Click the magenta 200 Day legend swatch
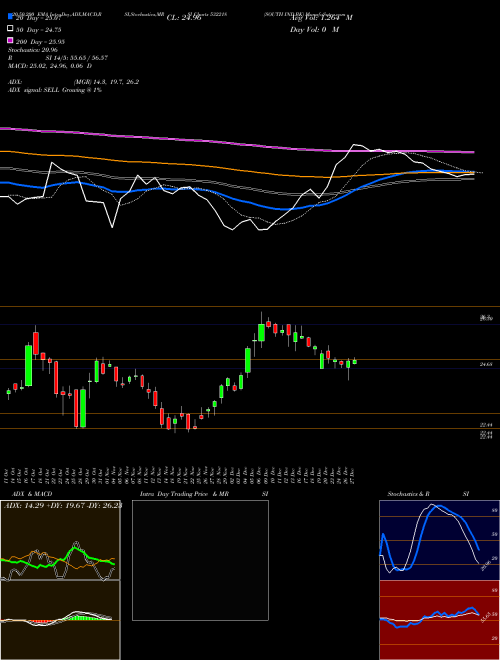This screenshot has height=660, width=500. point(10,40)
